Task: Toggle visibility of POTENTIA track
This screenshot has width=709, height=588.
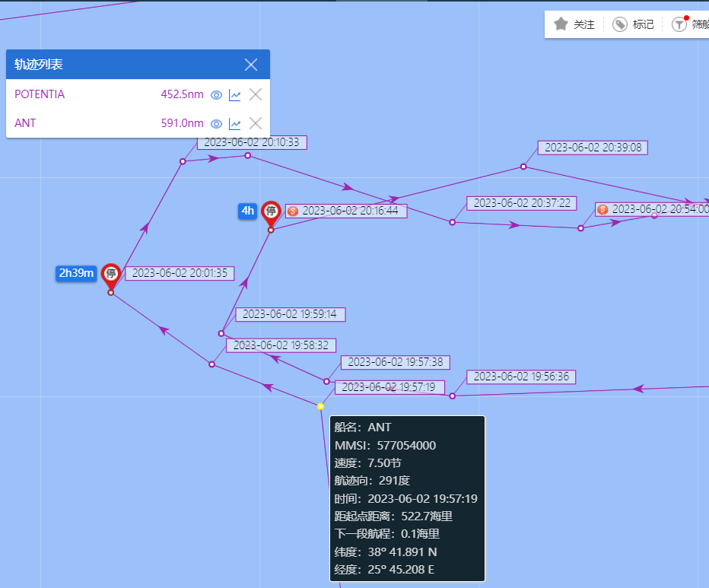Action: pyautogui.click(x=217, y=95)
